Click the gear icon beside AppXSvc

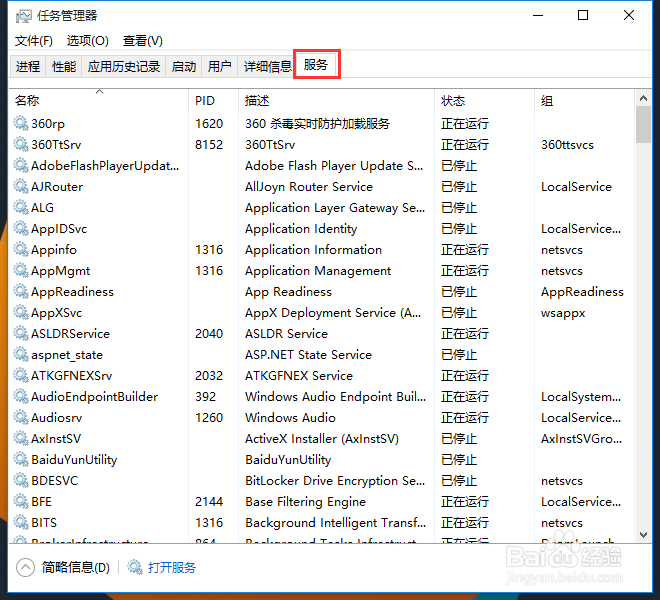21,312
